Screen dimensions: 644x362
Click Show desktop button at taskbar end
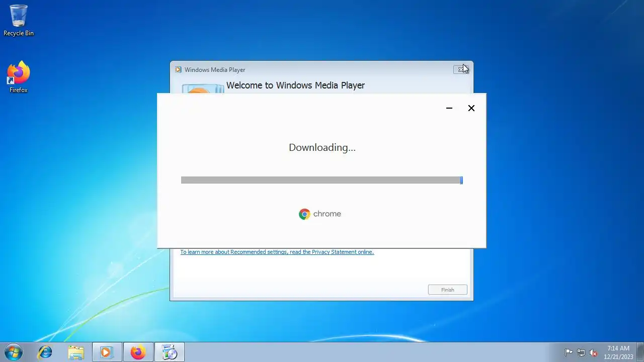click(640, 352)
